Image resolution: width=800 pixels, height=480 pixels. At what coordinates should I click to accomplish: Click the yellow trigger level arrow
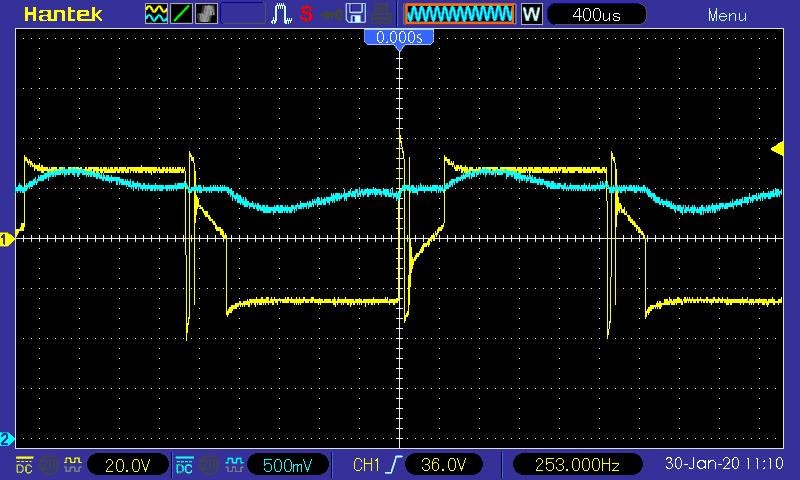pos(778,149)
